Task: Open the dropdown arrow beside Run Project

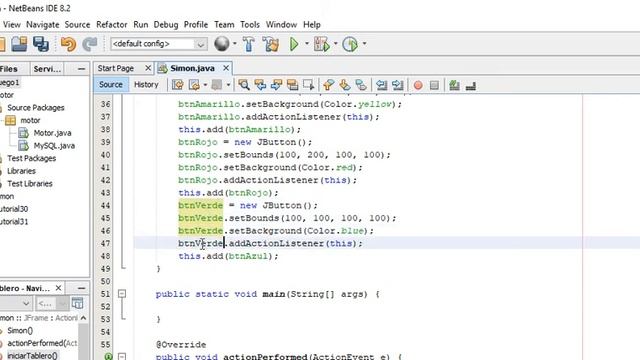Action: tap(307, 44)
